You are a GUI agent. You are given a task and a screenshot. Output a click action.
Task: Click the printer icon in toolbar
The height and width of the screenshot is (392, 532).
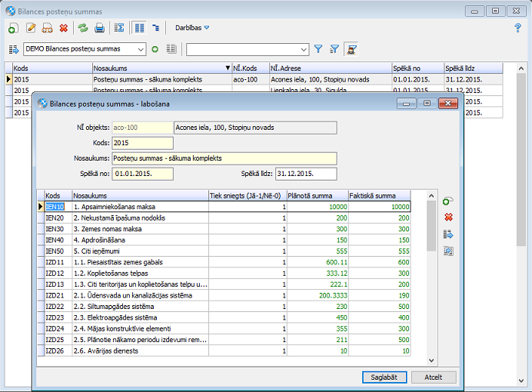point(99,28)
